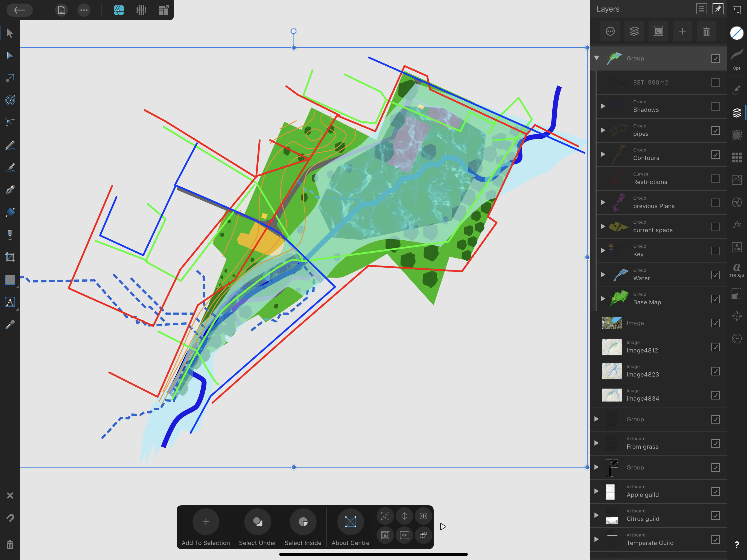This screenshot has height=560, width=747.
Task: Select the image4812 layer thumbnail
Action: click(x=612, y=347)
